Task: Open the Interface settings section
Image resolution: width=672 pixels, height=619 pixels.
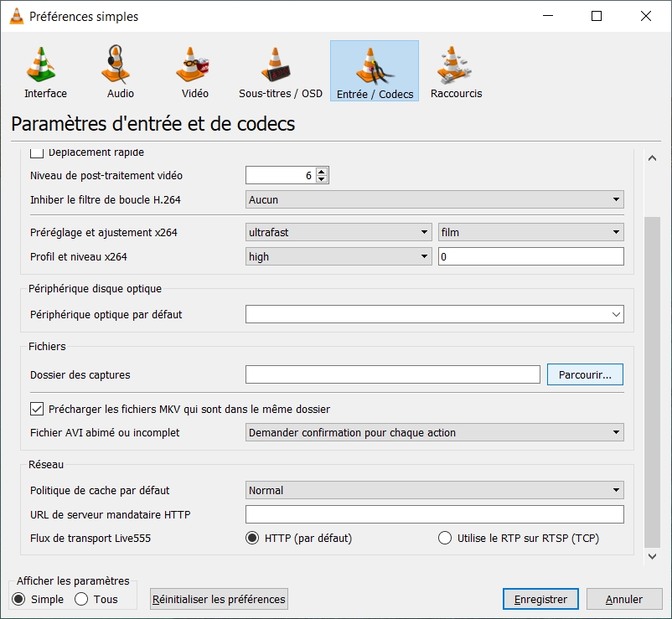Action: [44, 71]
